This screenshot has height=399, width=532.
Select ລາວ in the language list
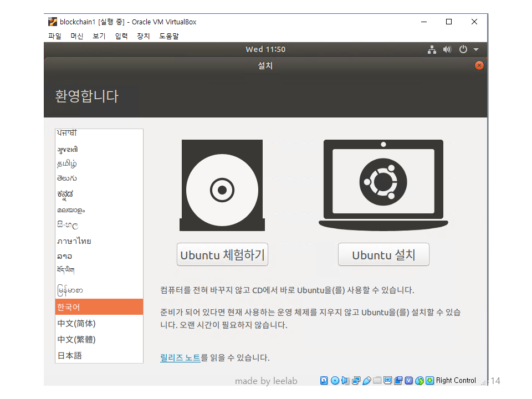(99, 256)
